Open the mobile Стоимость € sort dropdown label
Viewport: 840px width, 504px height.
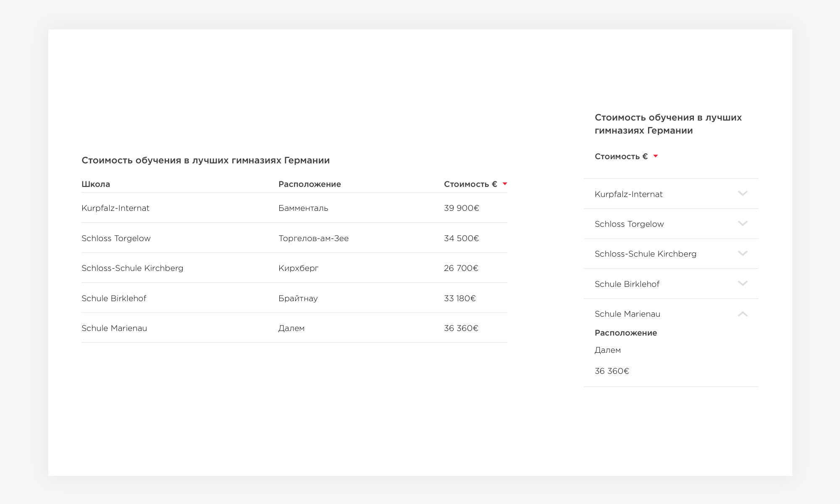tap(621, 156)
